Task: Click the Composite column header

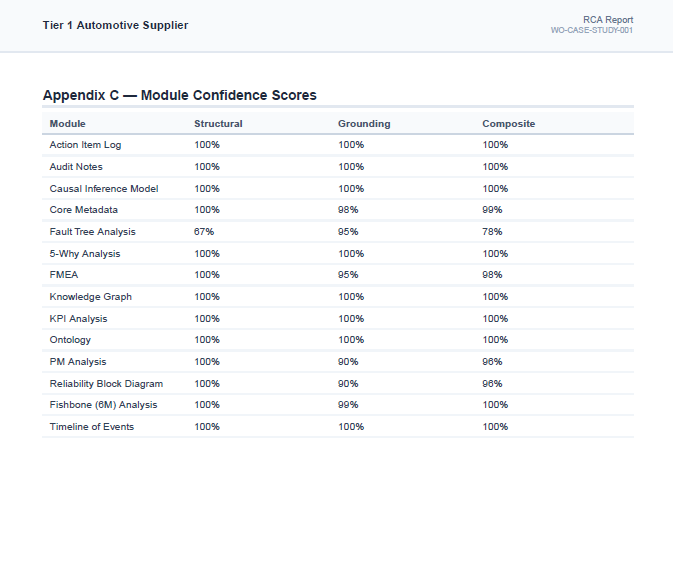Action: (509, 124)
